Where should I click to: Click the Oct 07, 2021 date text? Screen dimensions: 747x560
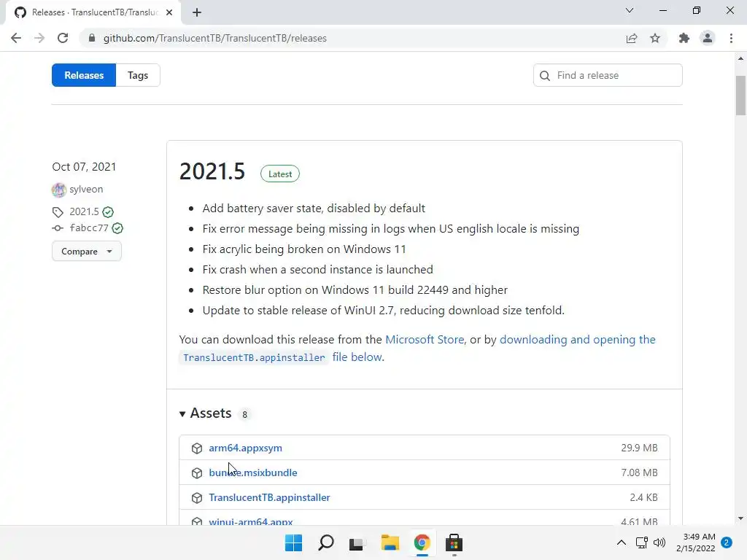pyautogui.click(x=84, y=167)
